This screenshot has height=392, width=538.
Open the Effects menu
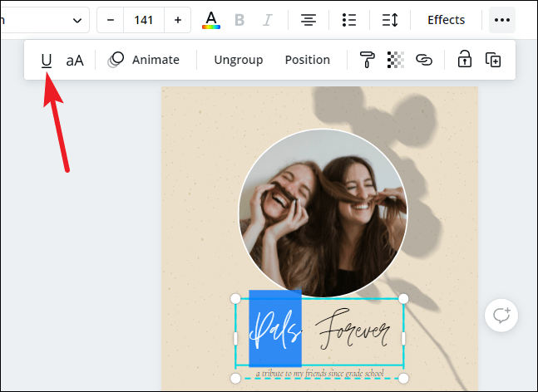[447, 20]
